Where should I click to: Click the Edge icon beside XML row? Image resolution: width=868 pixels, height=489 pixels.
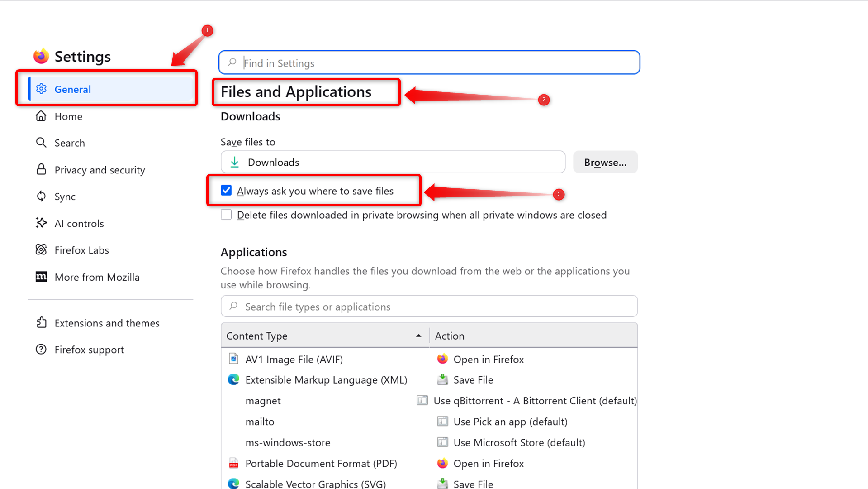[233, 379]
